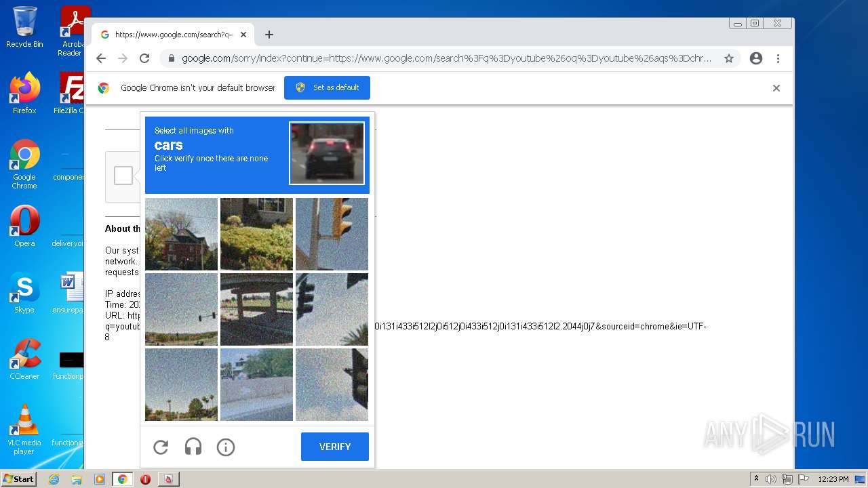Image resolution: width=868 pixels, height=488 pixels.
Task: Launch CCleaner from the desktop
Action: [x=24, y=359]
